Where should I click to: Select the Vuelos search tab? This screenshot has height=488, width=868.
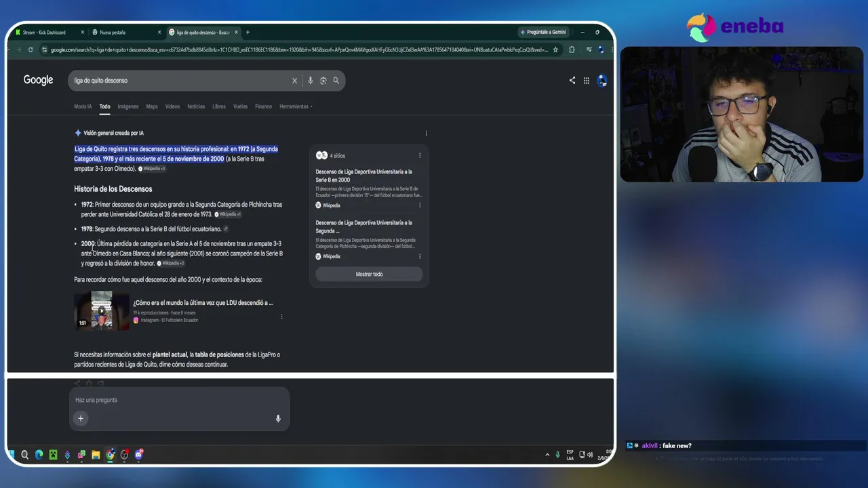[x=240, y=106]
